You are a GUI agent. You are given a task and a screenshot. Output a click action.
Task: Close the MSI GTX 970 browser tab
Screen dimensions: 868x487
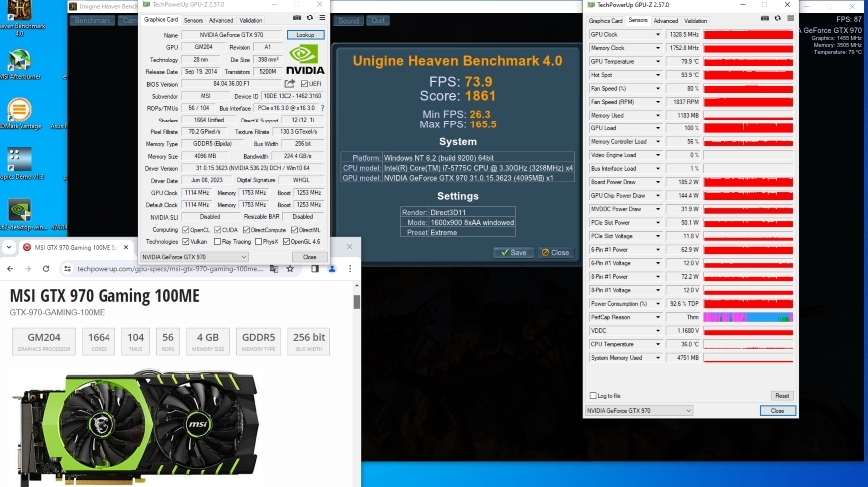[126, 247]
